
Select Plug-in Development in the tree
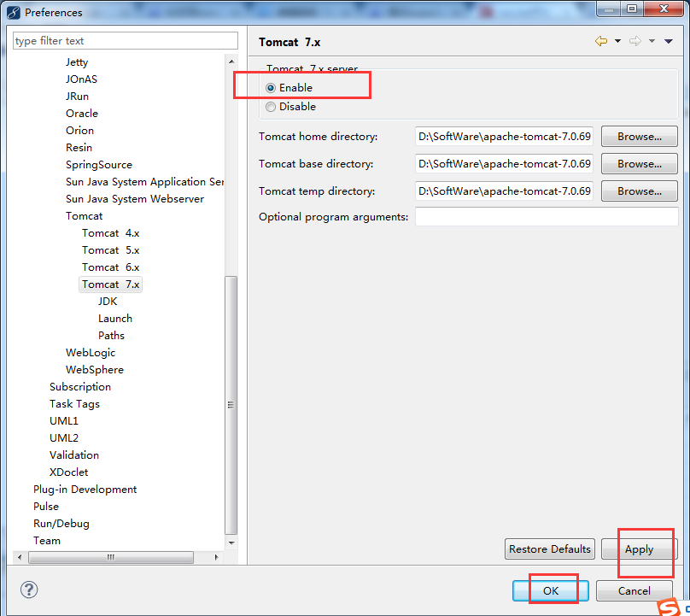(x=85, y=490)
